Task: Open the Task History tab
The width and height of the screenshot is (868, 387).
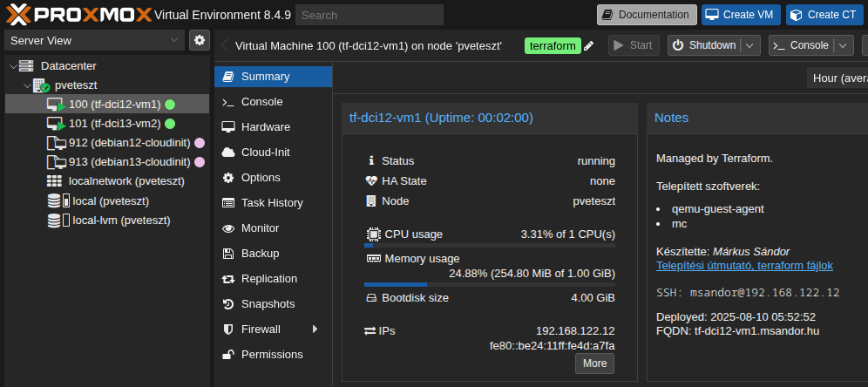Action: [x=274, y=203]
